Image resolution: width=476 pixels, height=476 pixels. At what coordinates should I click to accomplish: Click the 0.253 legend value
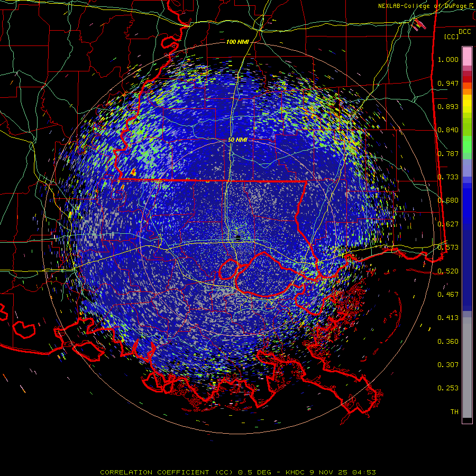[x=448, y=388]
